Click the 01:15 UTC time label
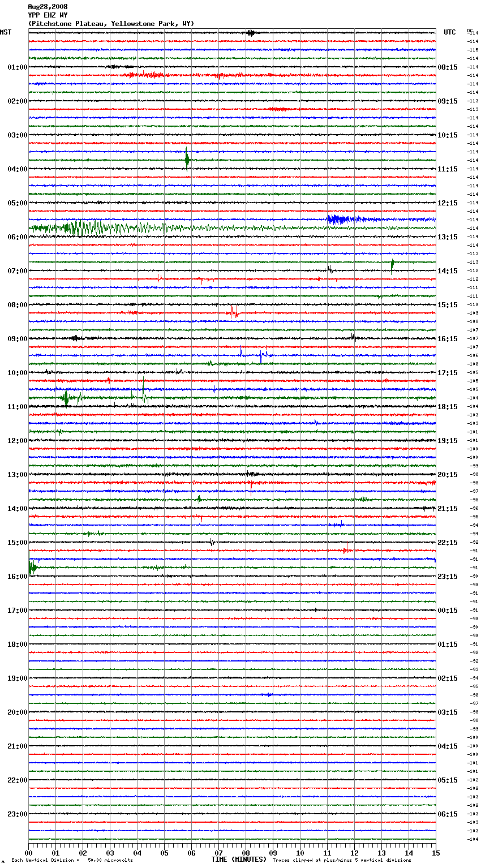This screenshot has width=481, height=868. [x=448, y=644]
